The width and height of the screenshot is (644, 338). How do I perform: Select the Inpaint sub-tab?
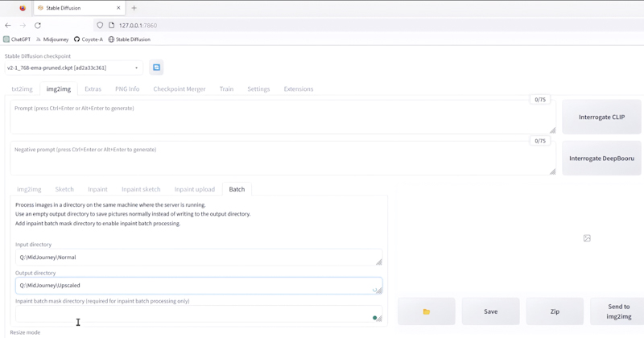pos(97,189)
